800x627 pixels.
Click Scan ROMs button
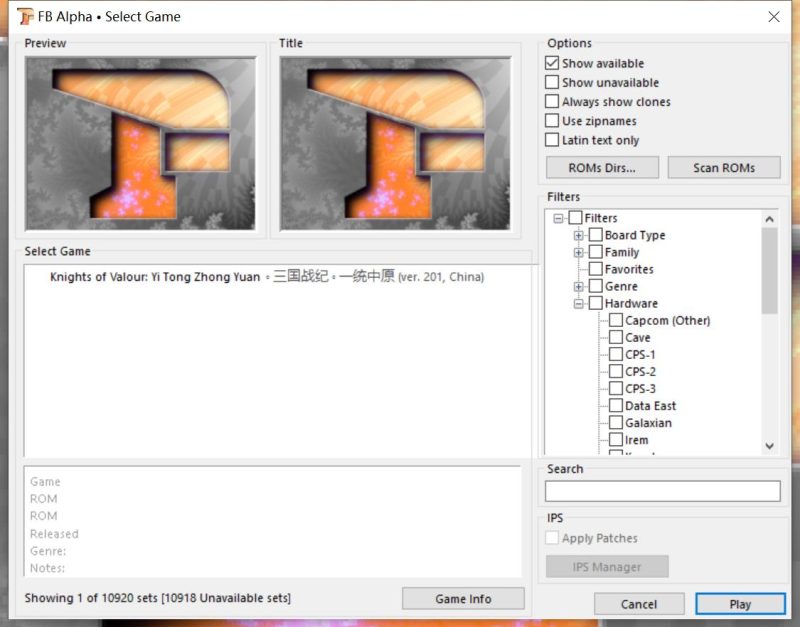pyautogui.click(x=724, y=168)
